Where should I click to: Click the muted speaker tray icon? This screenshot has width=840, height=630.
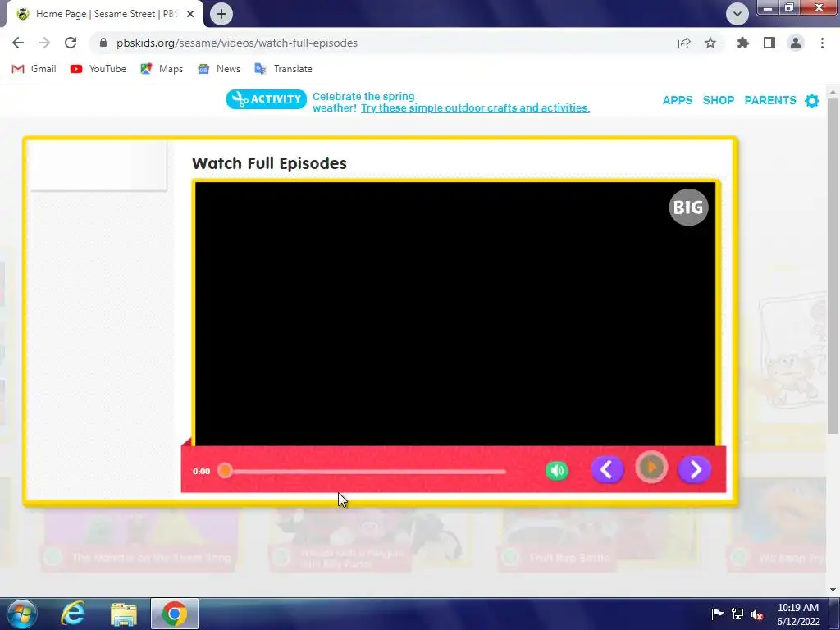coord(757,614)
